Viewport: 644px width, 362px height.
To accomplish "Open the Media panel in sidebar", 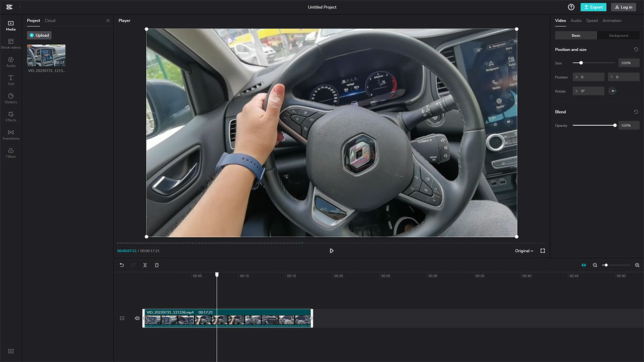I will 11,26.
